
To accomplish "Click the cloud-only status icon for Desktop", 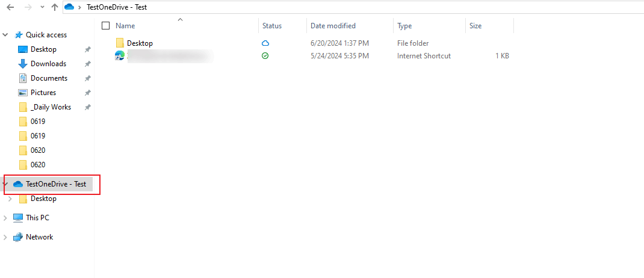I will click(x=265, y=43).
